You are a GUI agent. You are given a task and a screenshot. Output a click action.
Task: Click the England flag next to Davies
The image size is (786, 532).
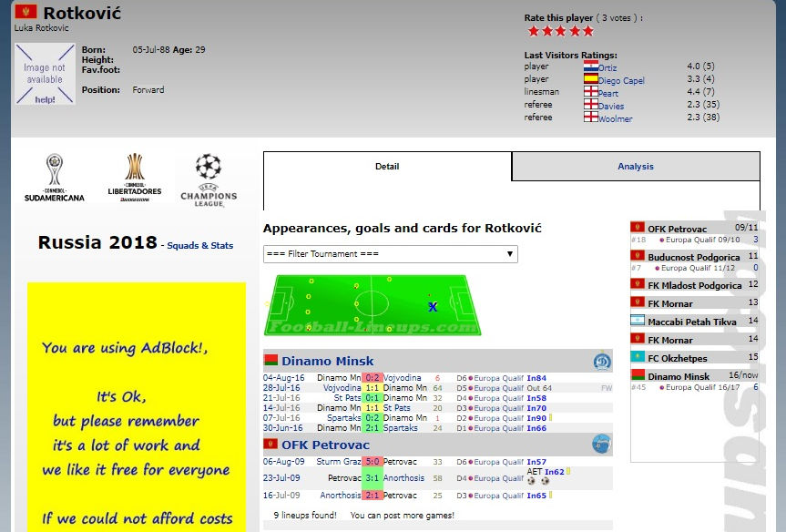591,104
